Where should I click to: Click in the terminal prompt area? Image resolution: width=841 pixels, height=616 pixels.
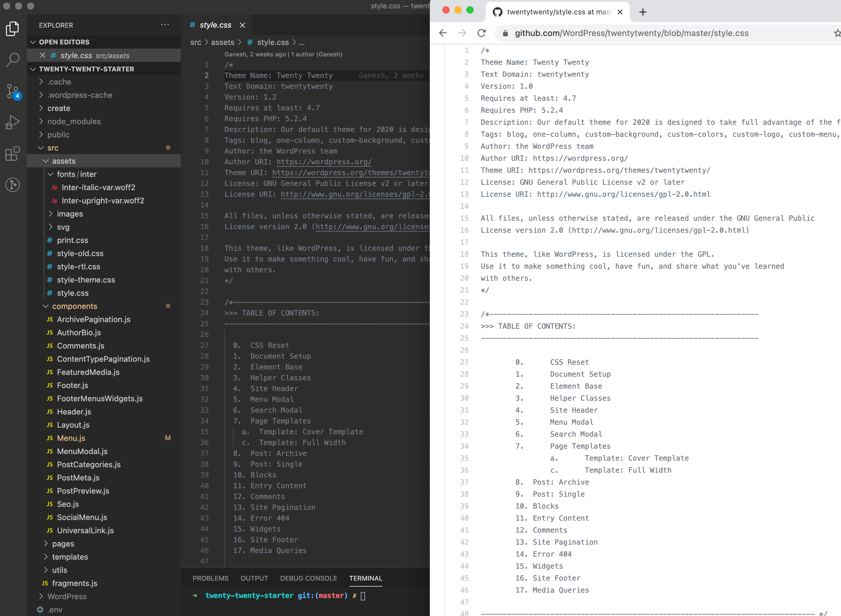pos(363,596)
